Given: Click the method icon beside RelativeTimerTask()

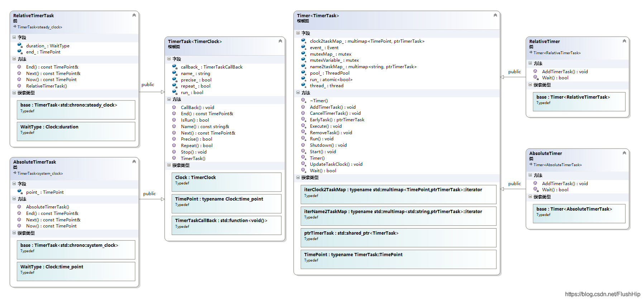Looking at the screenshot, I should coord(19,86).
